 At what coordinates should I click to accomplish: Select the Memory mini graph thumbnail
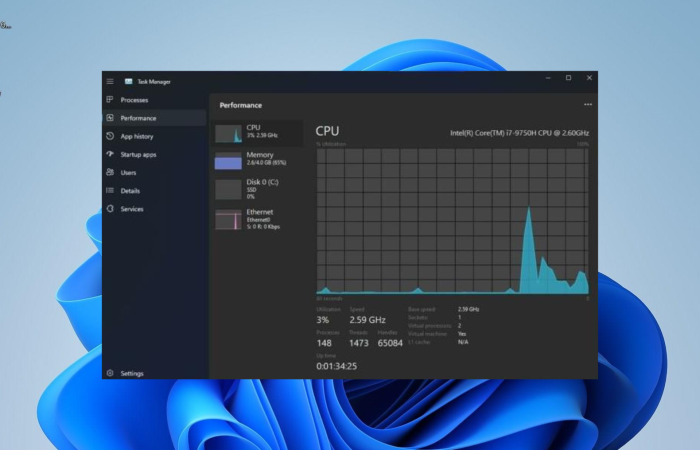click(x=228, y=161)
